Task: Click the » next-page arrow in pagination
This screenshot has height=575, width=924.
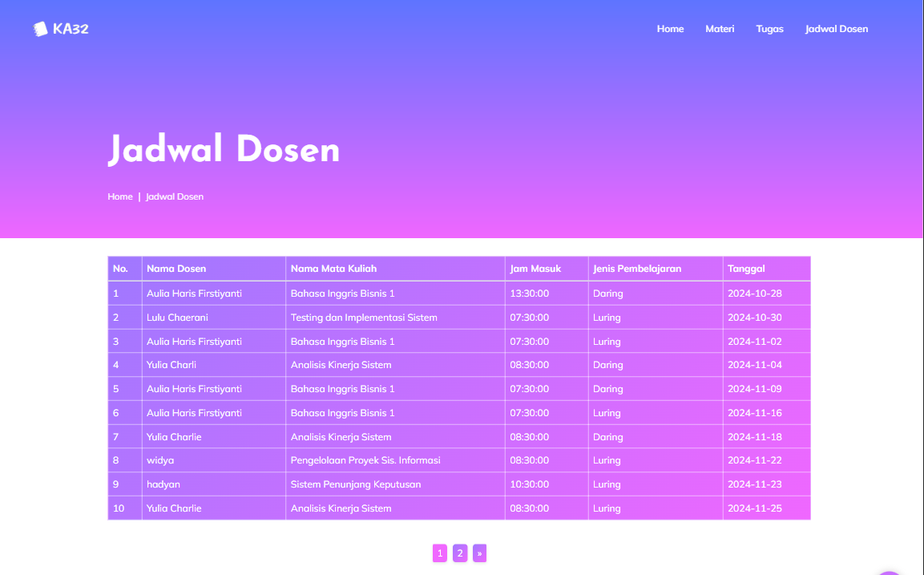Action: (479, 553)
